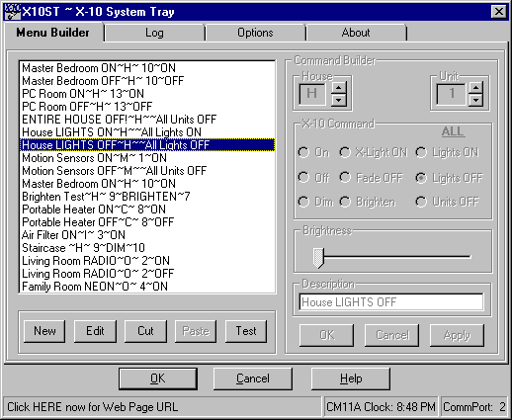The width and height of the screenshot is (512, 420).
Task: Select the Menu Builder tab
Action: 52,33
